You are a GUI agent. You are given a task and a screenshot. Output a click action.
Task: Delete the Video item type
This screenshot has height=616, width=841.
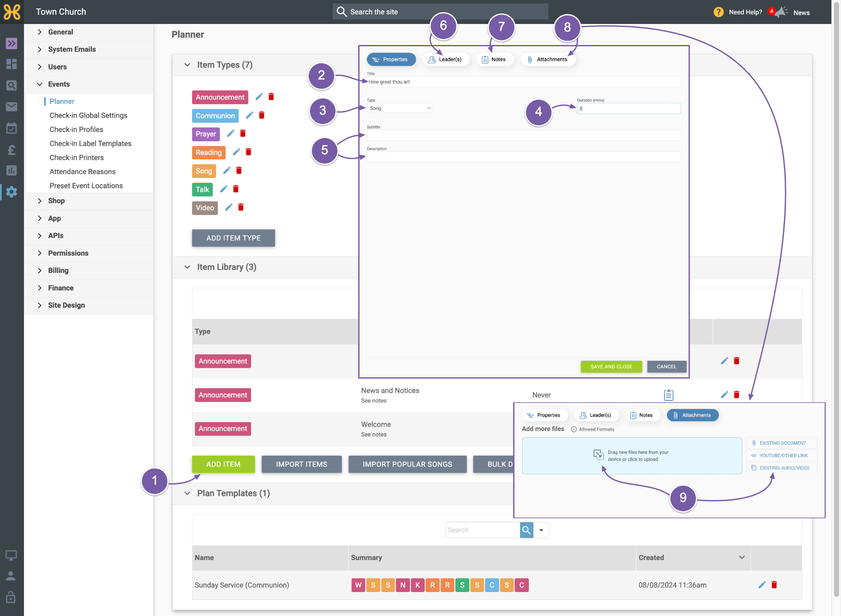(x=241, y=207)
